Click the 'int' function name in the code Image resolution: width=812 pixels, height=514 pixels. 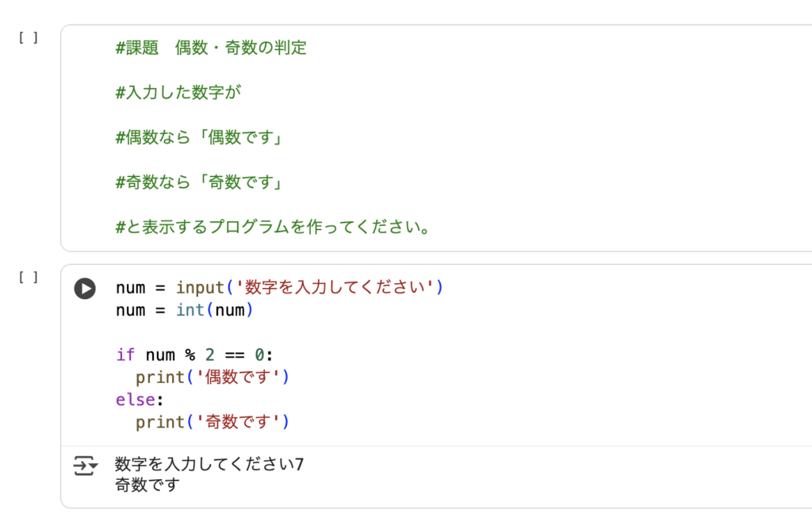[x=190, y=310]
